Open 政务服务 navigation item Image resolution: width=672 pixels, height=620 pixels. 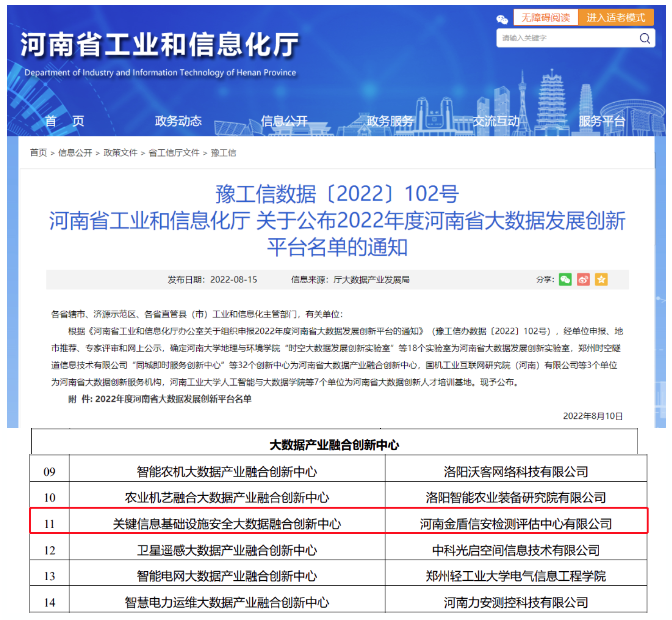390,121
